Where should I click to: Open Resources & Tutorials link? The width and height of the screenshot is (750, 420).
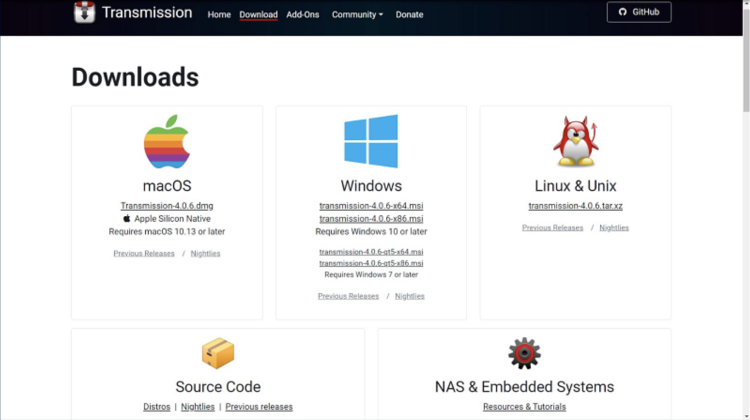point(524,407)
